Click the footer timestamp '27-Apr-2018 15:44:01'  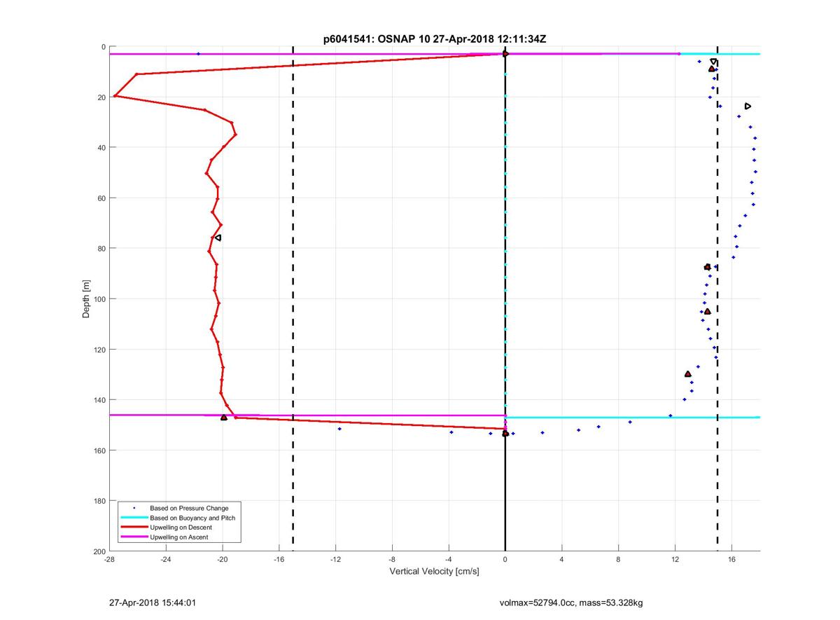coord(152,602)
